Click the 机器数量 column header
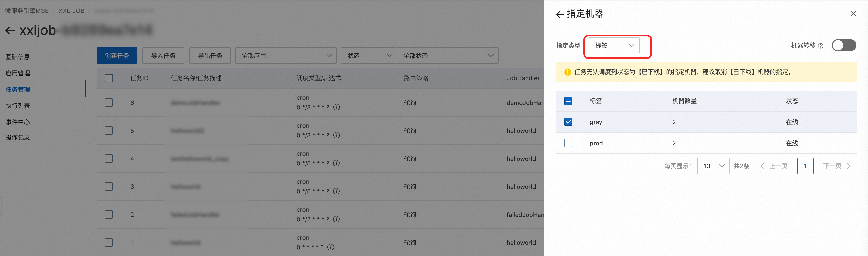The image size is (868, 256). (x=684, y=101)
